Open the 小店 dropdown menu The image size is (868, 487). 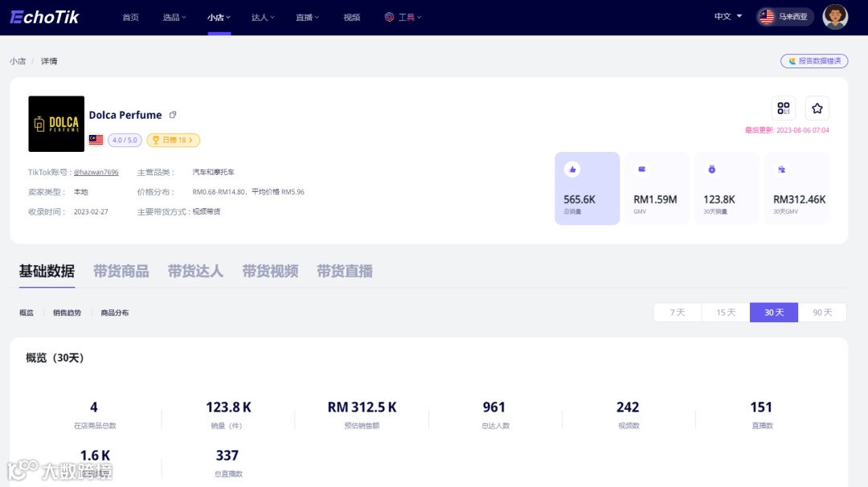(x=219, y=17)
